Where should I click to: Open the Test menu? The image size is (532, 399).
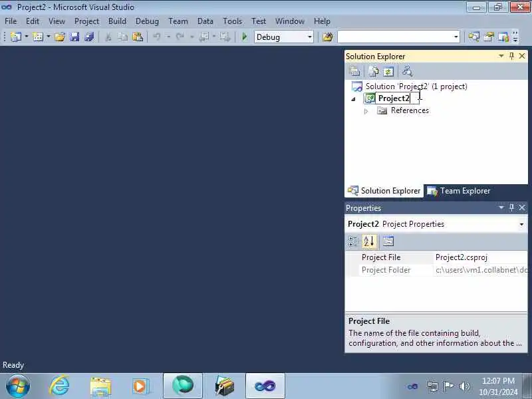point(259,21)
